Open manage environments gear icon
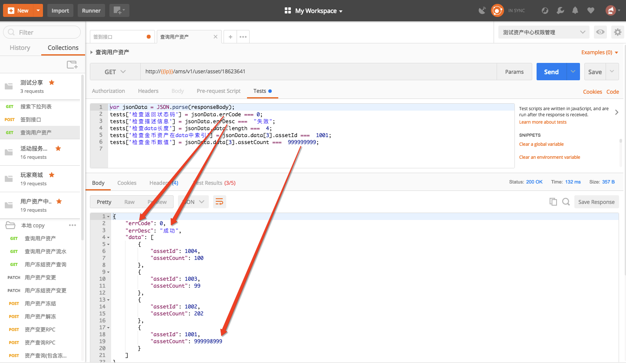This screenshot has width=626, height=364. coord(617,32)
